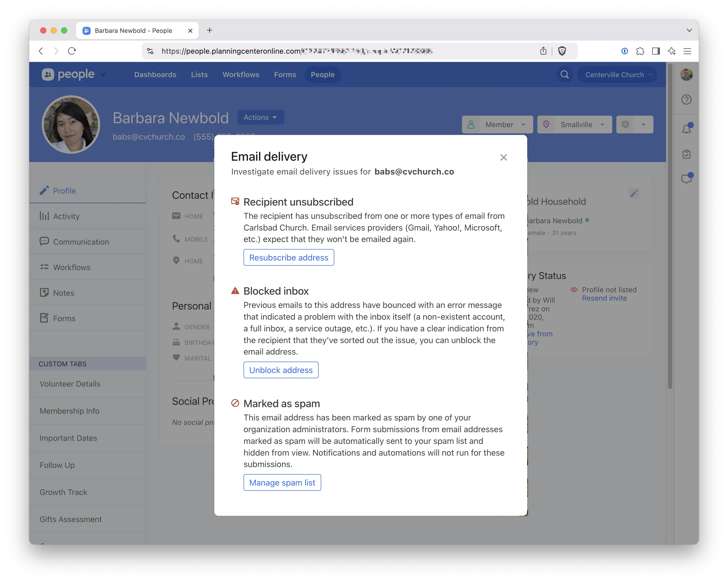Open the chat bubble sidebar icon

[x=686, y=178]
